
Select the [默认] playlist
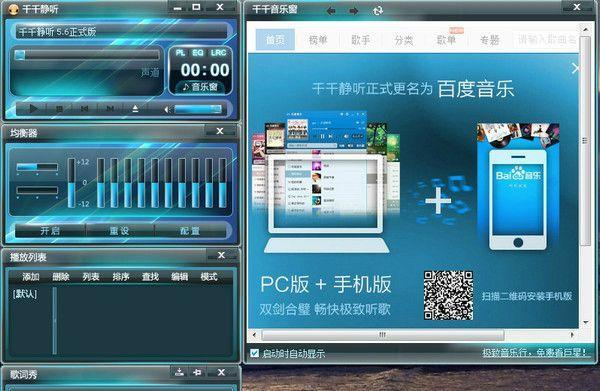pos(25,294)
